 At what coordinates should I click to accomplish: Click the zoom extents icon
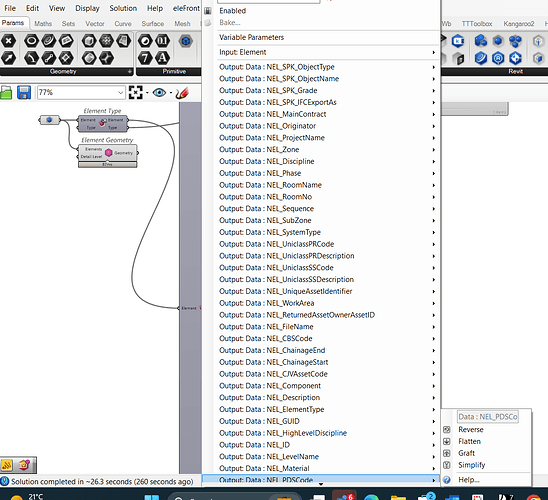[x=136, y=93]
